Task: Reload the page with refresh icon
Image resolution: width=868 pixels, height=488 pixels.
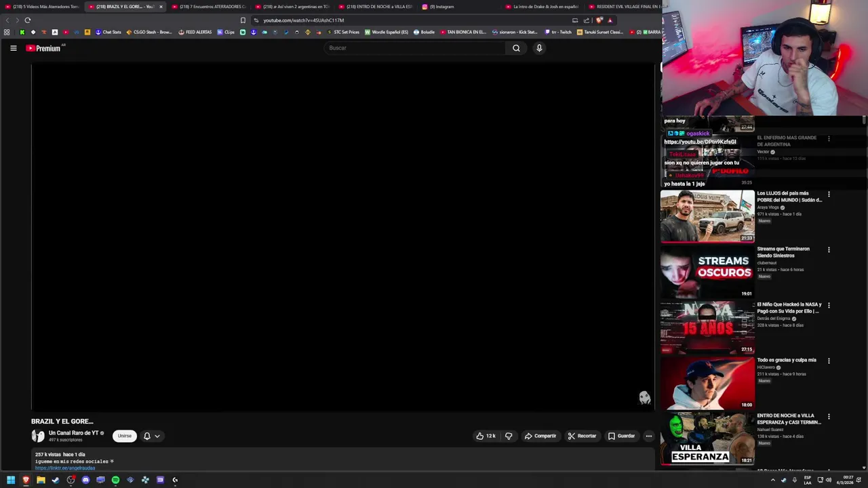Action: (x=27, y=20)
